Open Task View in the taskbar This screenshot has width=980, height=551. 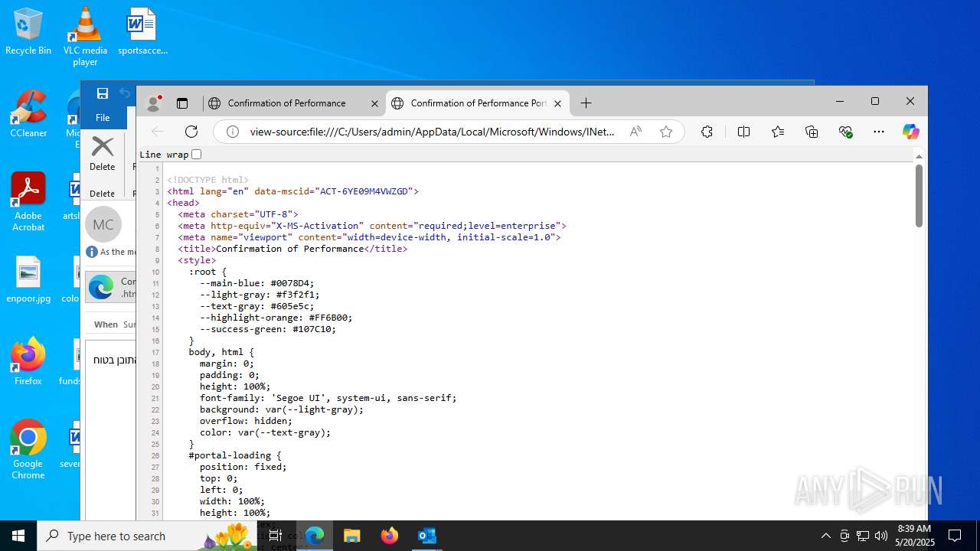pyautogui.click(x=276, y=536)
